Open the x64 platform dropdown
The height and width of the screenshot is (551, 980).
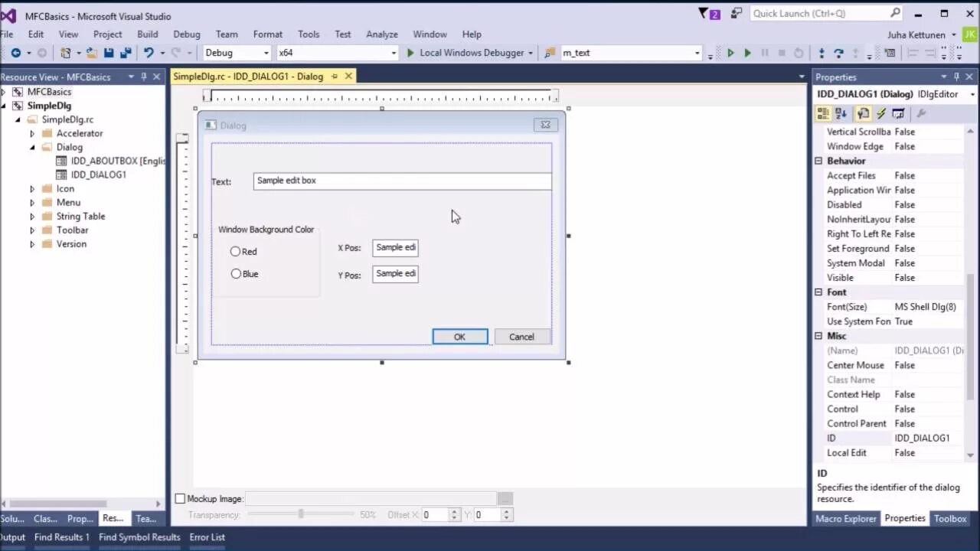pos(394,53)
